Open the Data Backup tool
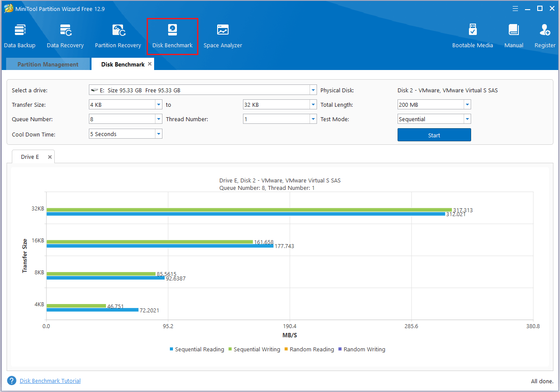Viewport: 560px width, 392px height. [x=20, y=34]
